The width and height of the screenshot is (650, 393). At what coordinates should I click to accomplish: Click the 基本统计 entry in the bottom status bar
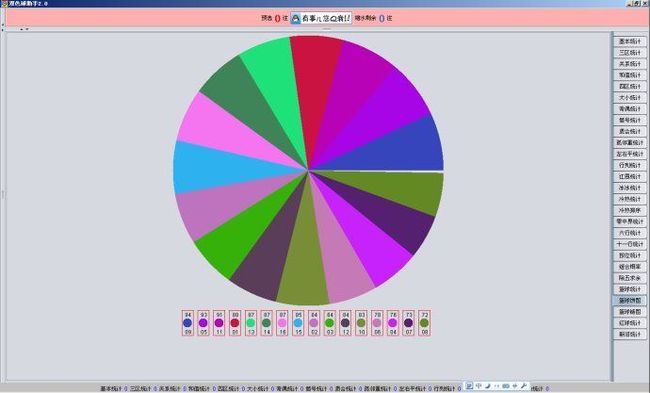click(112, 389)
